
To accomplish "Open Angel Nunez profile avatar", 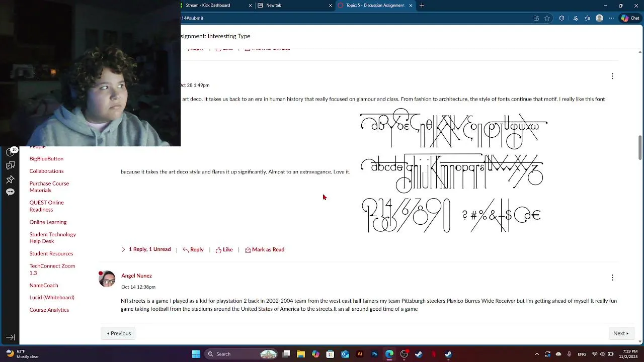I will pos(107,279).
